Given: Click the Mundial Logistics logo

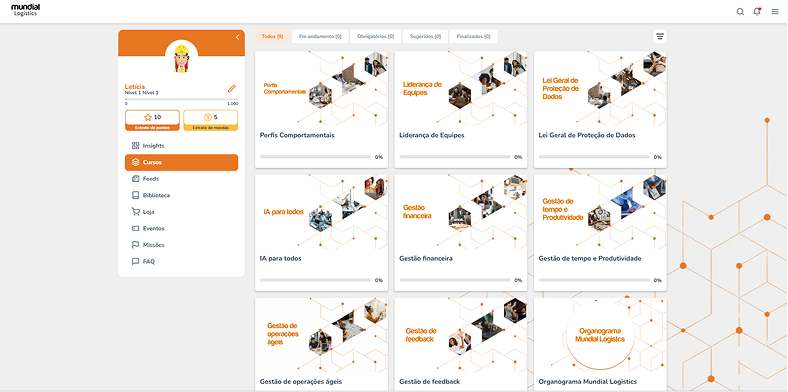Looking at the screenshot, I should click(25, 10).
